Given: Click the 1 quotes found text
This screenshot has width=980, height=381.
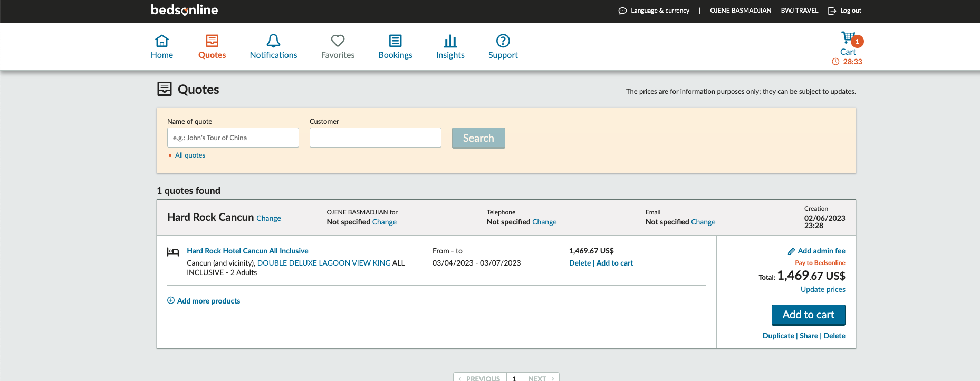Looking at the screenshot, I should pos(188,191).
